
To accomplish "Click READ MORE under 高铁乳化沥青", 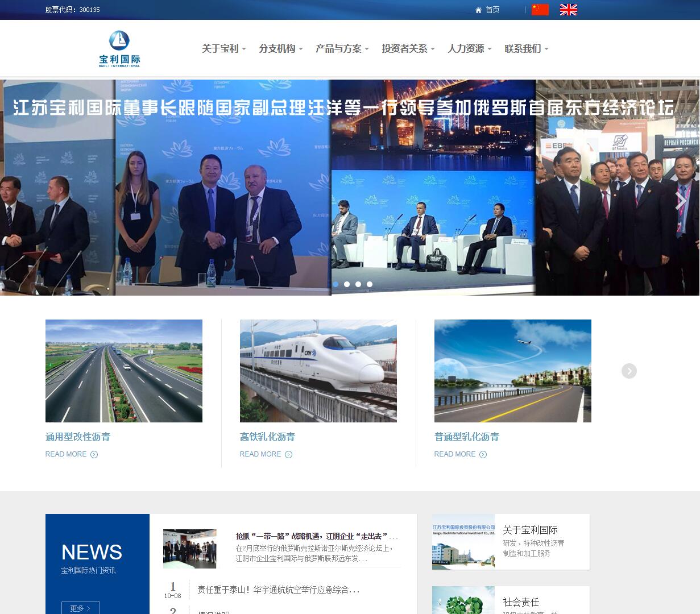I will 266,454.
